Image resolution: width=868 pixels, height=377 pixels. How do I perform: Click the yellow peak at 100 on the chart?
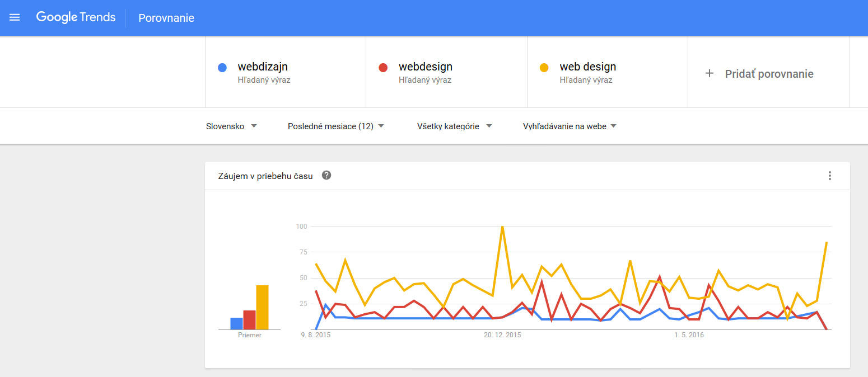(x=502, y=227)
